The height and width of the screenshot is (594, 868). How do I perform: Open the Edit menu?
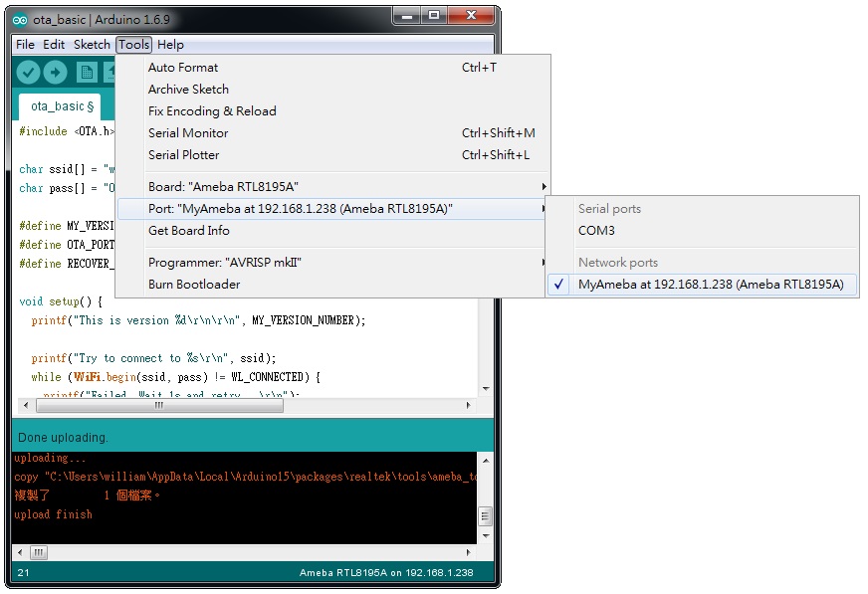coord(54,44)
